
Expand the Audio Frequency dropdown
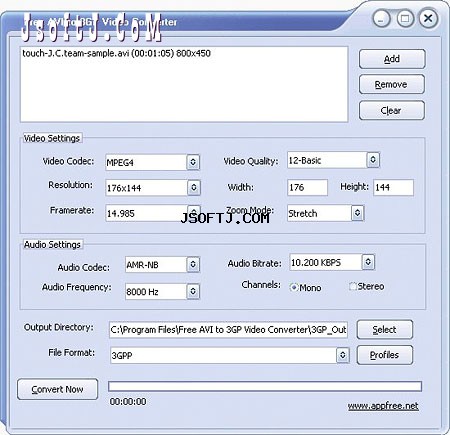tap(193, 291)
